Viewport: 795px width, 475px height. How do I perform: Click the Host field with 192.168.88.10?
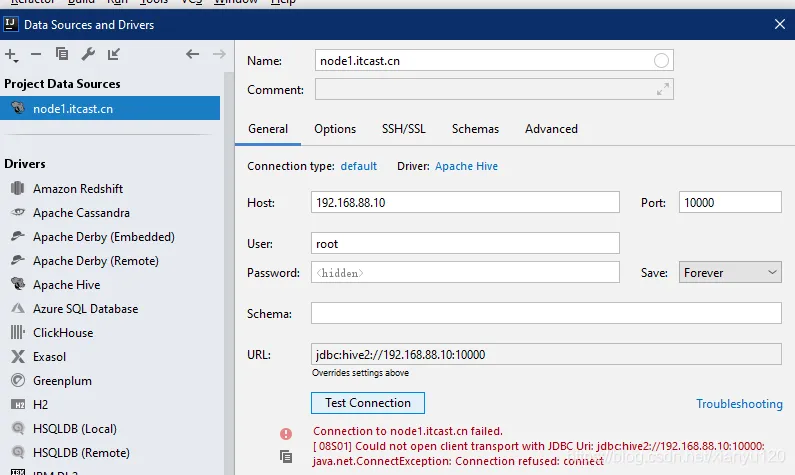coord(465,202)
